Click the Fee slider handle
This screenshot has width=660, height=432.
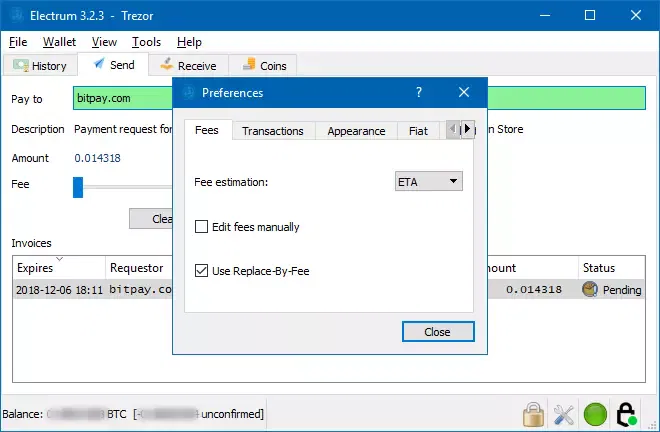[78, 186]
